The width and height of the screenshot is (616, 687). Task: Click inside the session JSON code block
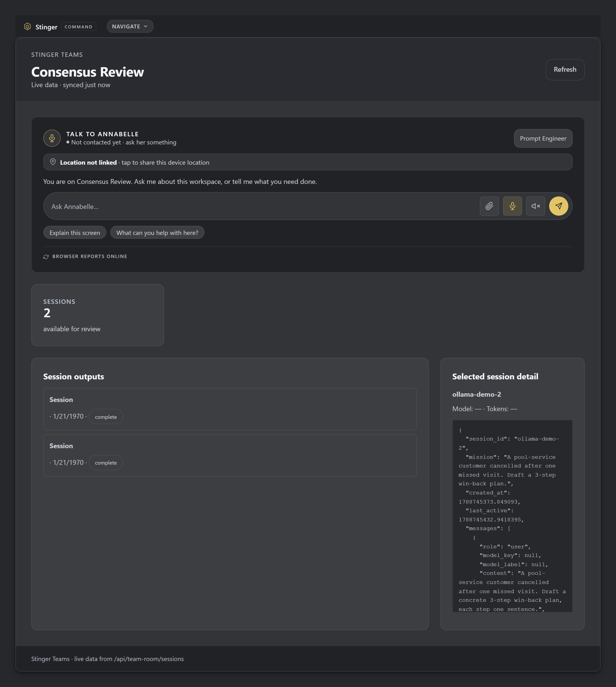point(512,516)
